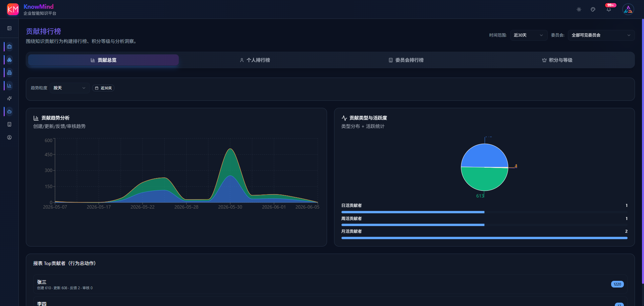Click the green pie chart slice
This screenshot has width=644, height=306.
[x=484, y=180]
